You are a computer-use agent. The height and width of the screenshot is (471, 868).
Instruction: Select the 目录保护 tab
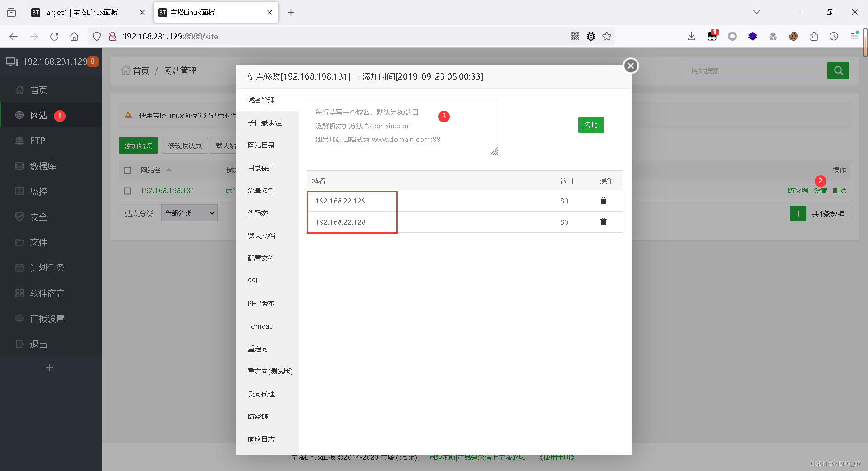268,168
